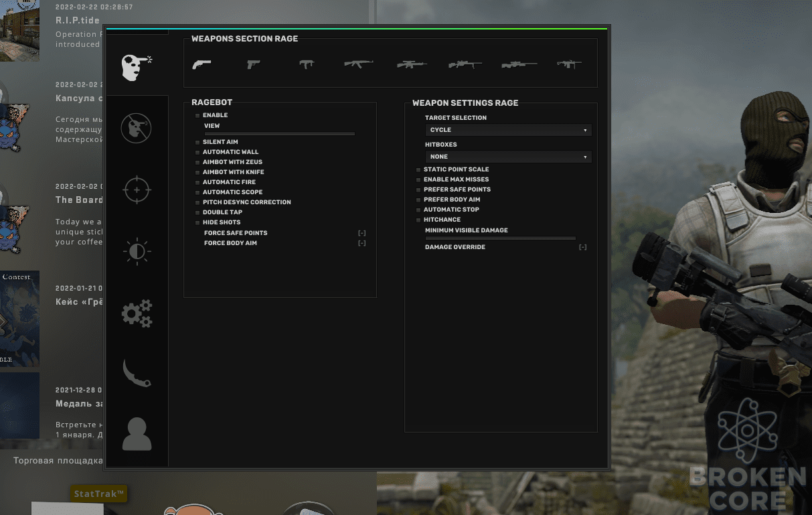This screenshot has height=515, width=812.
Task: Open the user profile silhouette tab
Action: pyautogui.click(x=137, y=434)
